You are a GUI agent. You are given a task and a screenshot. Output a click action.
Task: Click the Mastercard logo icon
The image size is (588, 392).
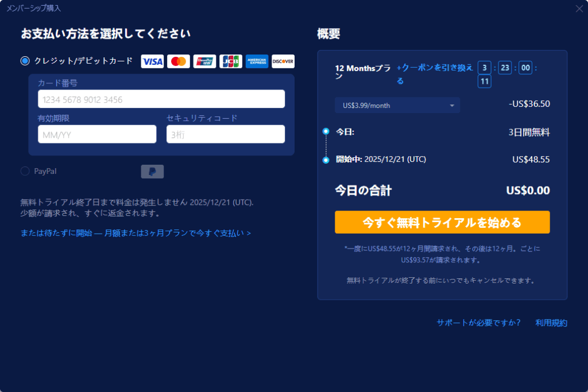coord(179,61)
